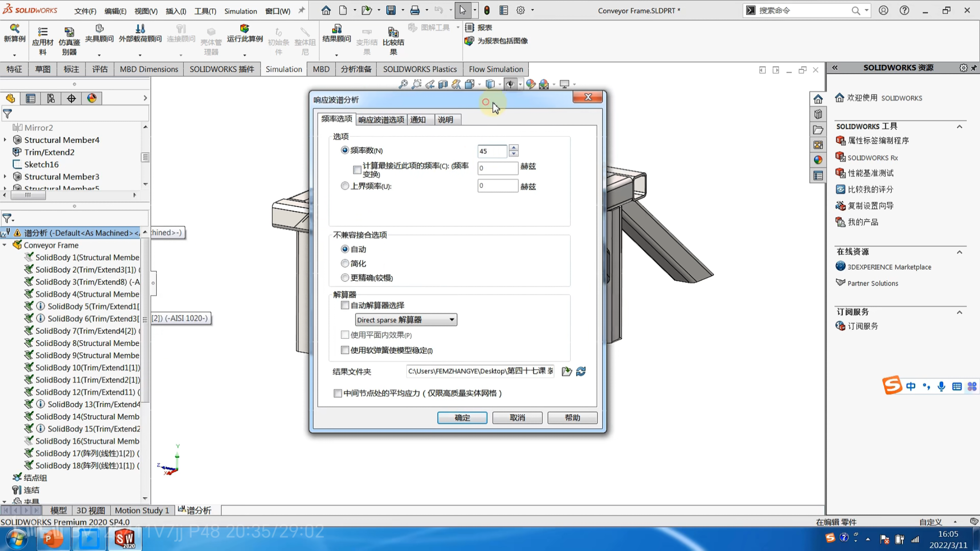Open the Direct sparse 解算器 dropdown
Viewport: 980px width, 551px height.
(x=406, y=320)
